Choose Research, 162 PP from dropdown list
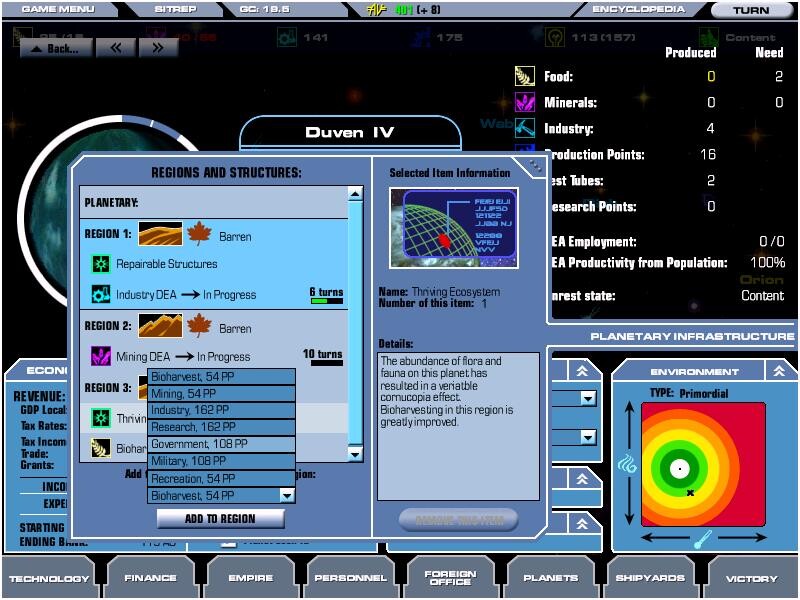The width and height of the screenshot is (800, 600). [x=221, y=427]
